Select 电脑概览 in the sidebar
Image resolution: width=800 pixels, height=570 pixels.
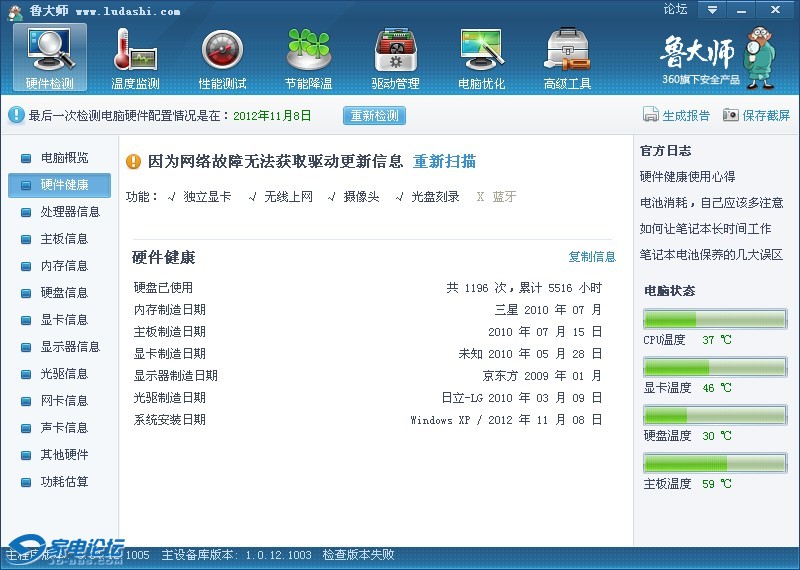[64, 158]
